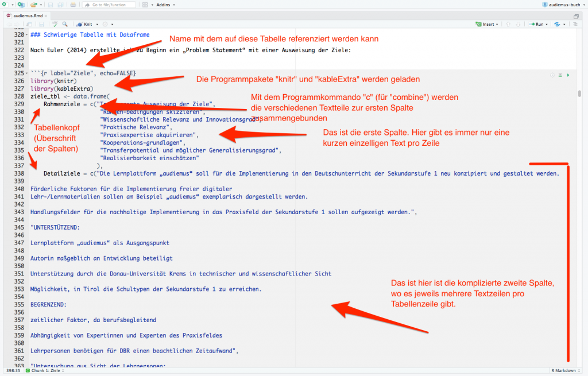Click line number 343 in gutter
Image resolution: width=588 pixels, height=376 pixels.
point(19,212)
